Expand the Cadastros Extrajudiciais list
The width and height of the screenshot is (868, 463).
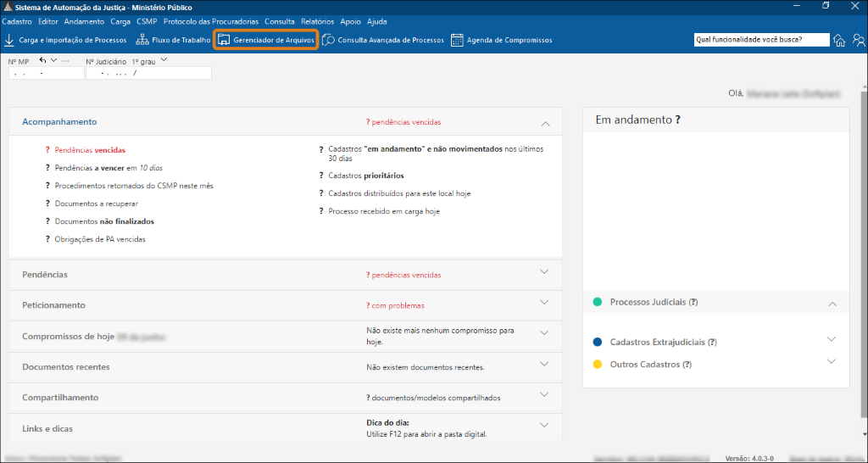pos(832,339)
